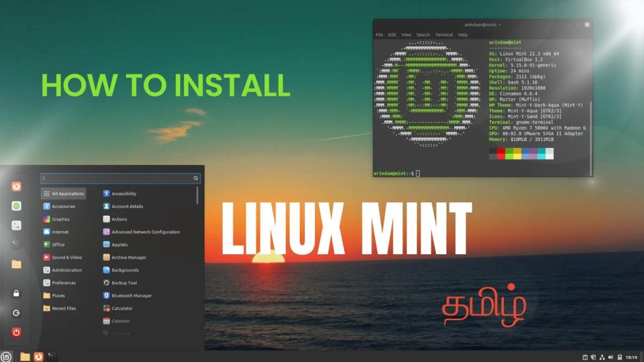Click the red power Quit icon
644x362 pixels.
[17, 332]
